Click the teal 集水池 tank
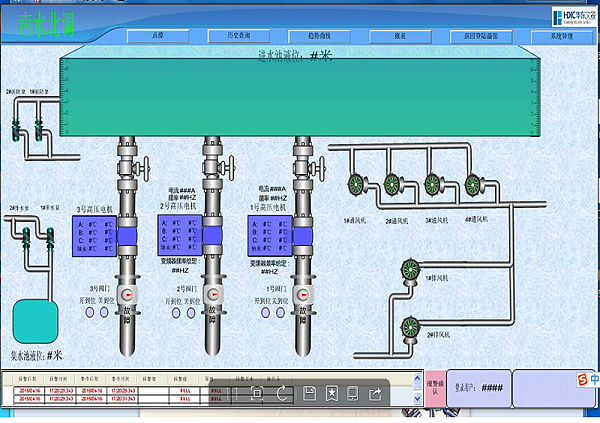 (35, 321)
